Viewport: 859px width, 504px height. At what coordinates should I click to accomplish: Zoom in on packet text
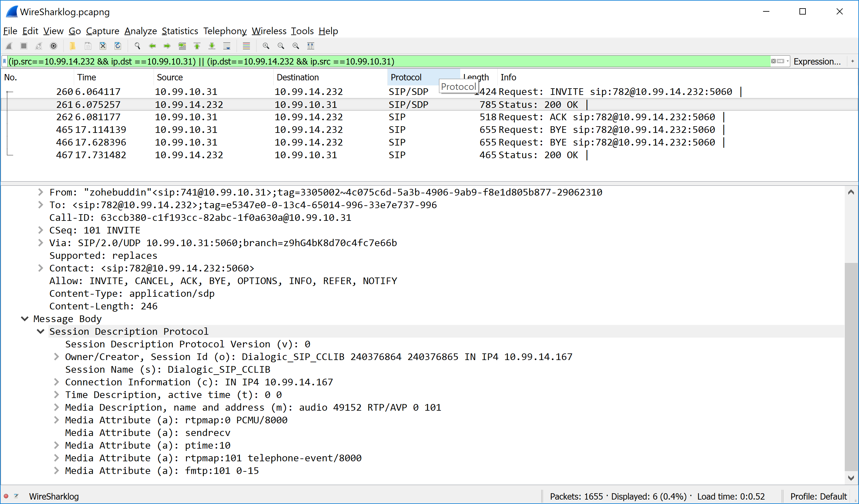pos(266,46)
